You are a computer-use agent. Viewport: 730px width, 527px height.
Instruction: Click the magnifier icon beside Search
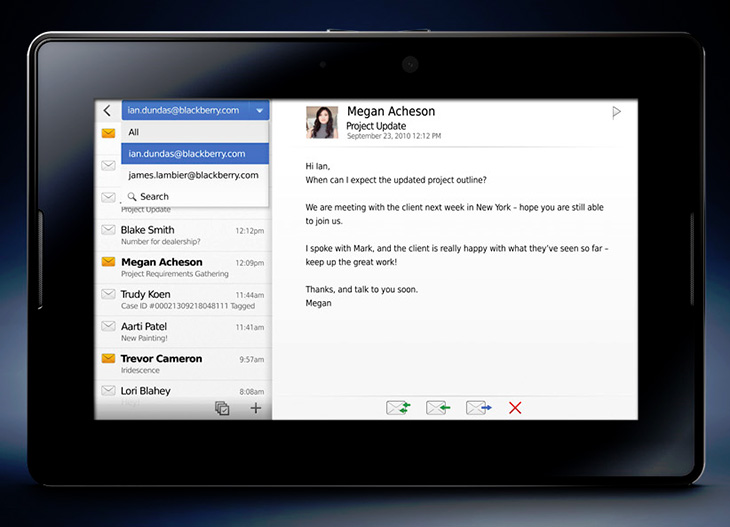[x=132, y=196]
